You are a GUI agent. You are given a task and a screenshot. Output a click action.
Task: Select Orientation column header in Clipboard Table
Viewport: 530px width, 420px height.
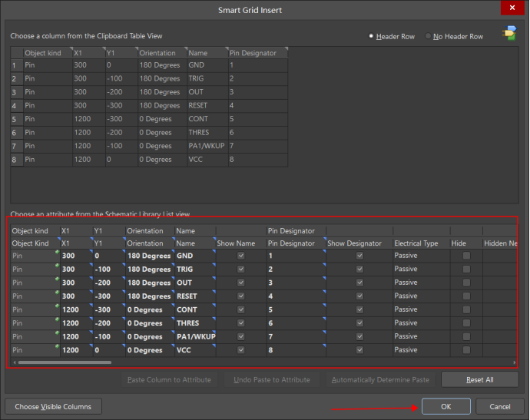(161, 53)
